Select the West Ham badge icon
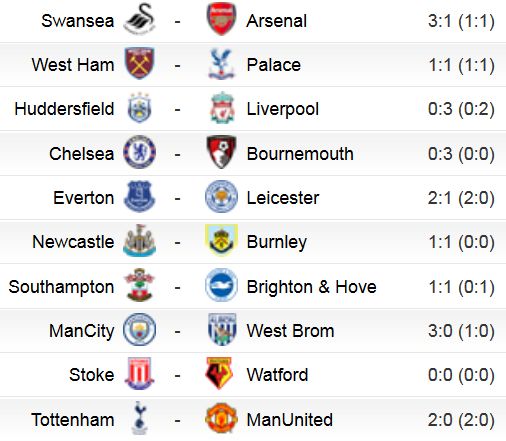 [139, 63]
